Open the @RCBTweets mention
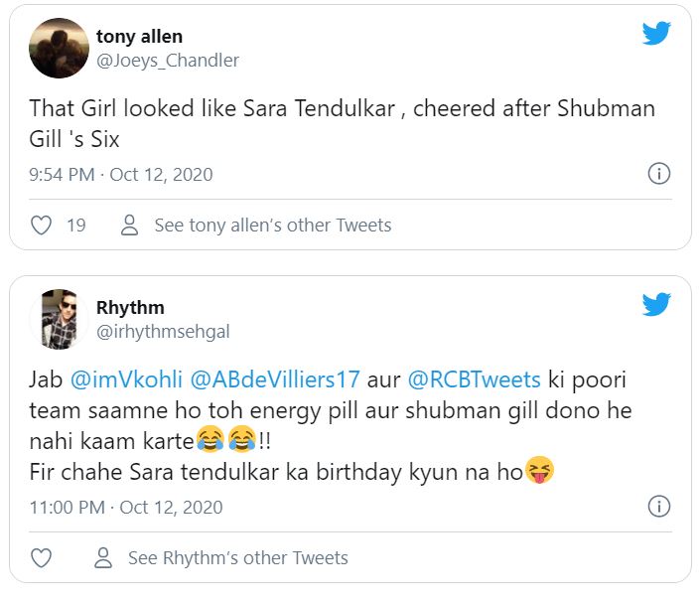The width and height of the screenshot is (700, 604). coord(472,380)
